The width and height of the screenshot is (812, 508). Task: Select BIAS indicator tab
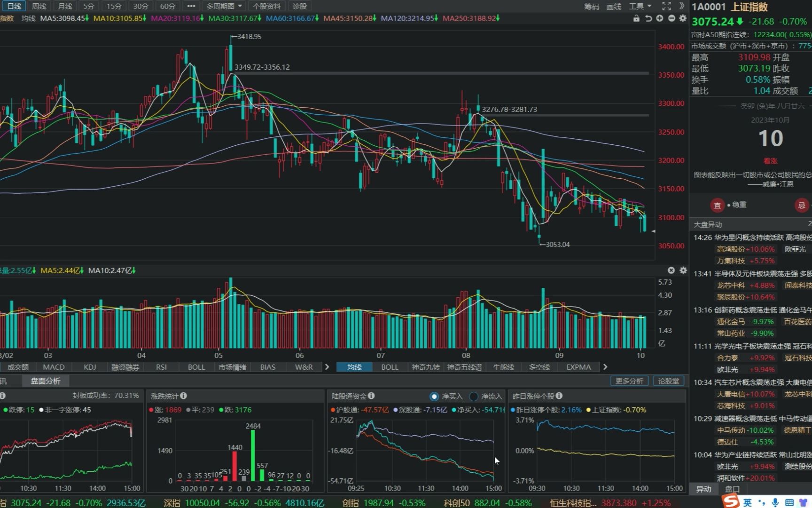point(268,367)
